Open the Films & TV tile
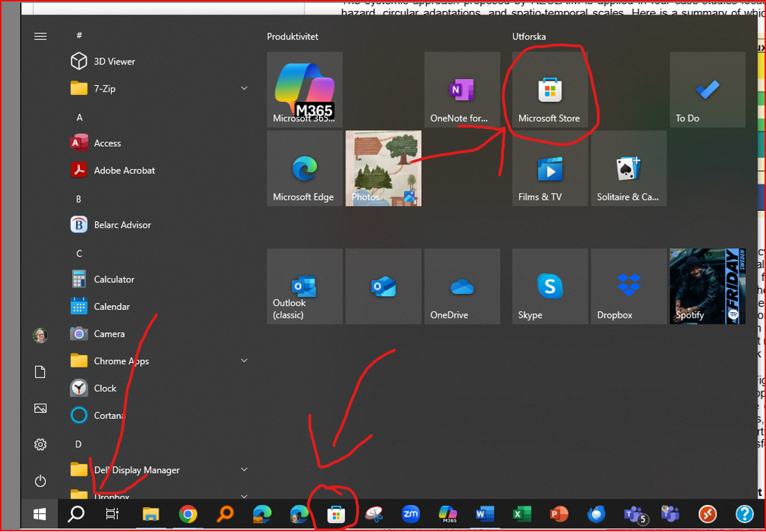The height and width of the screenshot is (532, 766). coord(550,169)
